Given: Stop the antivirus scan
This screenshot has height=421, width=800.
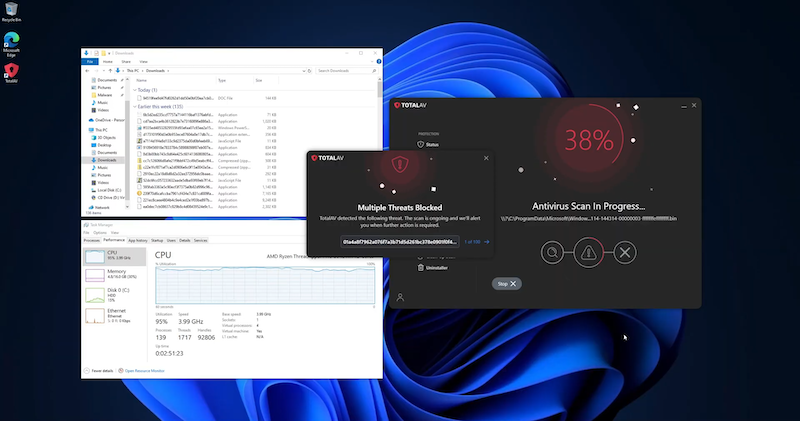Looking at the screenshot, I should pyautogui.click(x=507, y=284).
